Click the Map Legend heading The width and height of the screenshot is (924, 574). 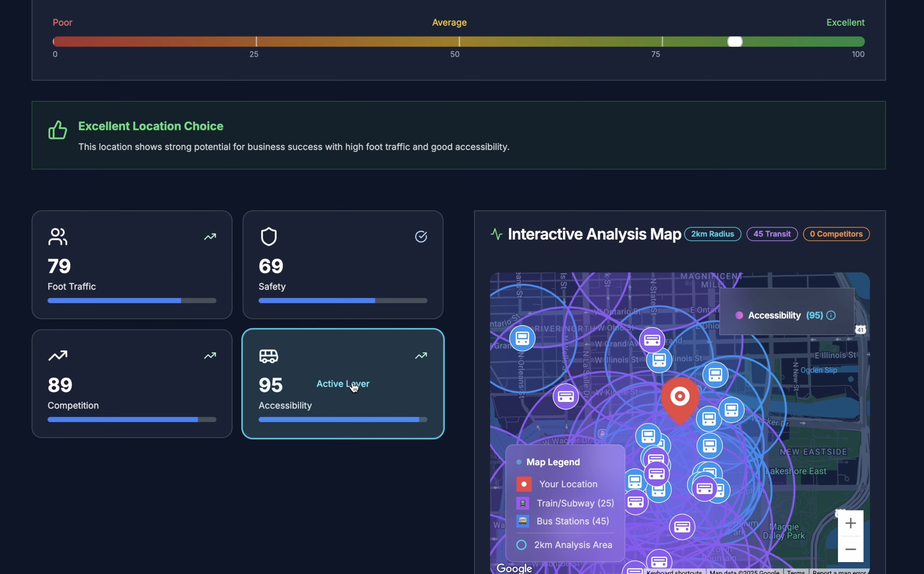click(553, 462)
